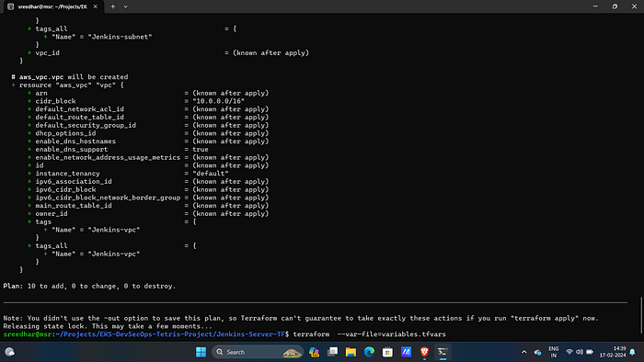Open the Windows Start menu
This screenshot has width=644, height=362.
point(201,352)
